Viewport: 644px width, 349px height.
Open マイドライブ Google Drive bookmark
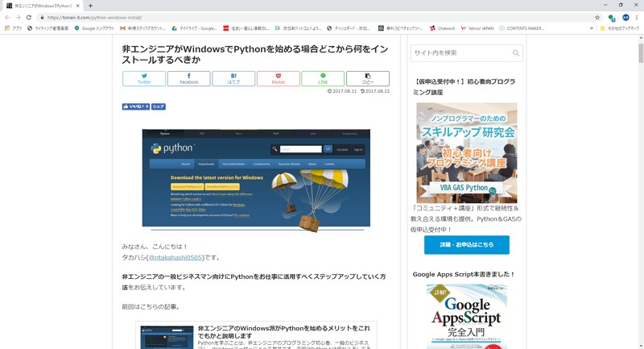coord(194,28)
